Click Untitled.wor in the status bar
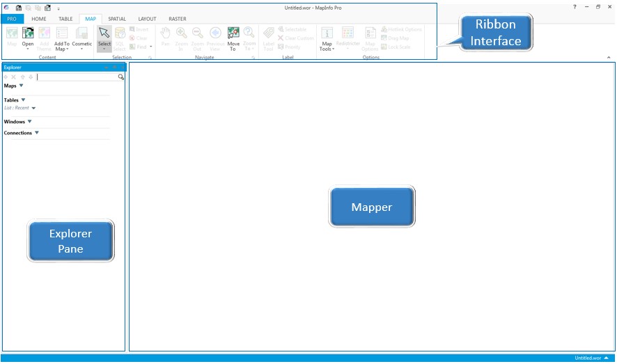This screenshot has width=617, height=364. pos(588,358)
